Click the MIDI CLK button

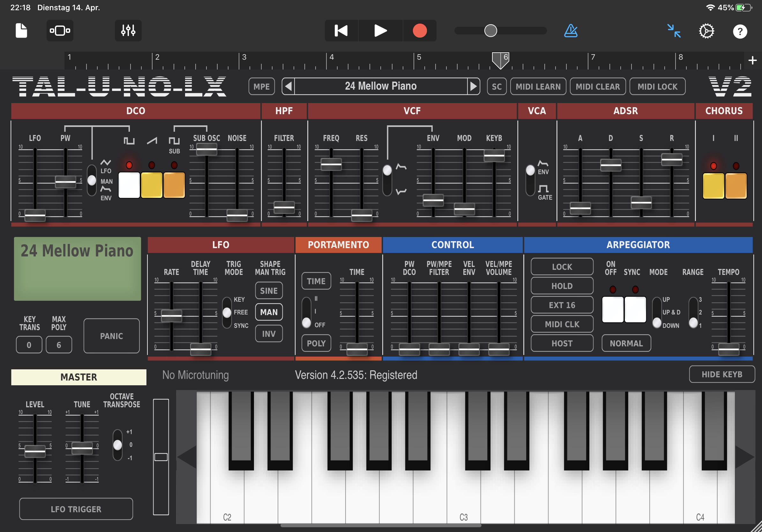(562, 324)
